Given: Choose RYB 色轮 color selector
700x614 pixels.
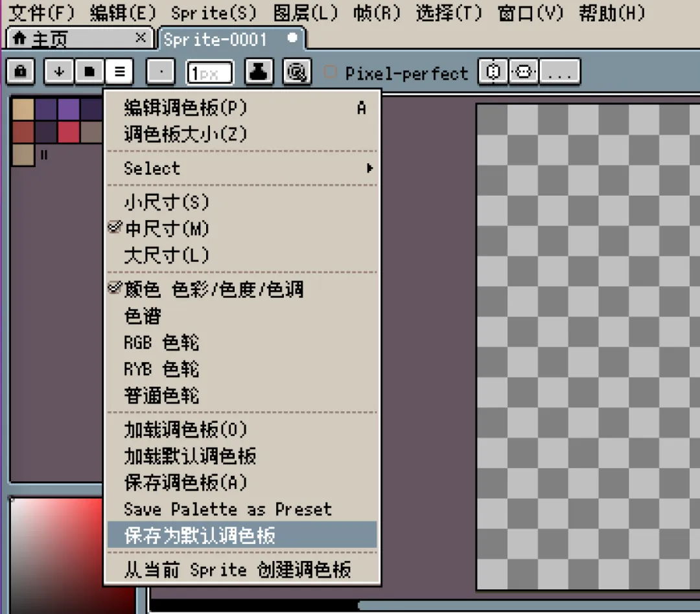Looking at the screenshot, I should click(x=242, y=369).
